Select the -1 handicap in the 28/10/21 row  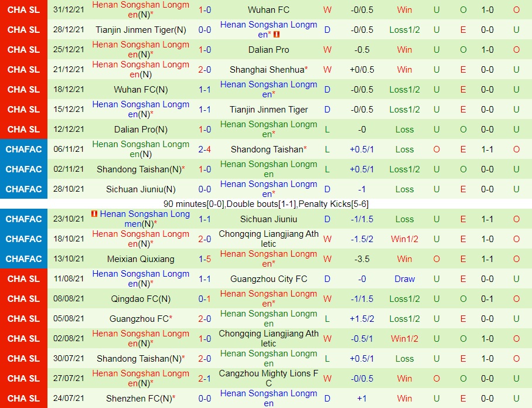[362, 189]
